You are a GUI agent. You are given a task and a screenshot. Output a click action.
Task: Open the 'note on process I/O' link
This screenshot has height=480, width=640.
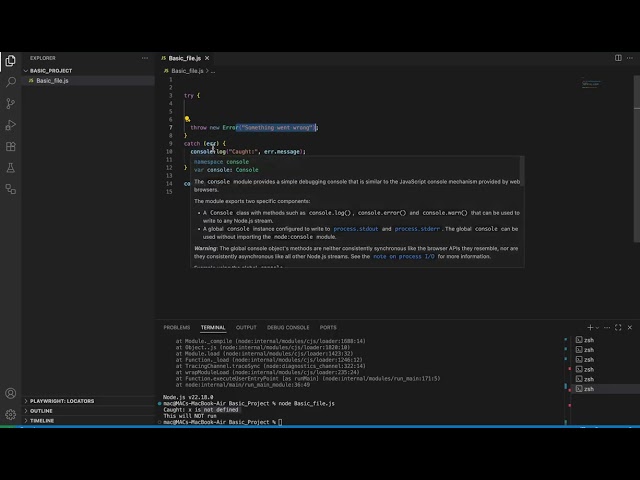404,256
